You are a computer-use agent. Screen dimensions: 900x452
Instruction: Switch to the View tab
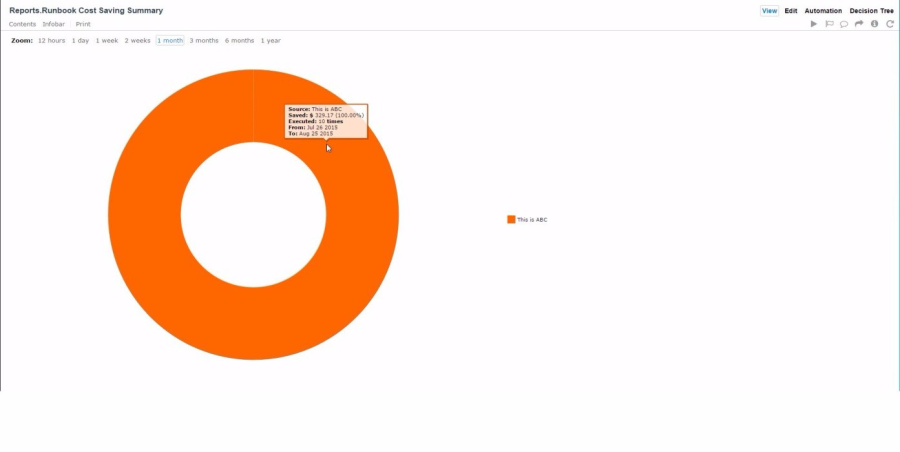pos(769,11)
